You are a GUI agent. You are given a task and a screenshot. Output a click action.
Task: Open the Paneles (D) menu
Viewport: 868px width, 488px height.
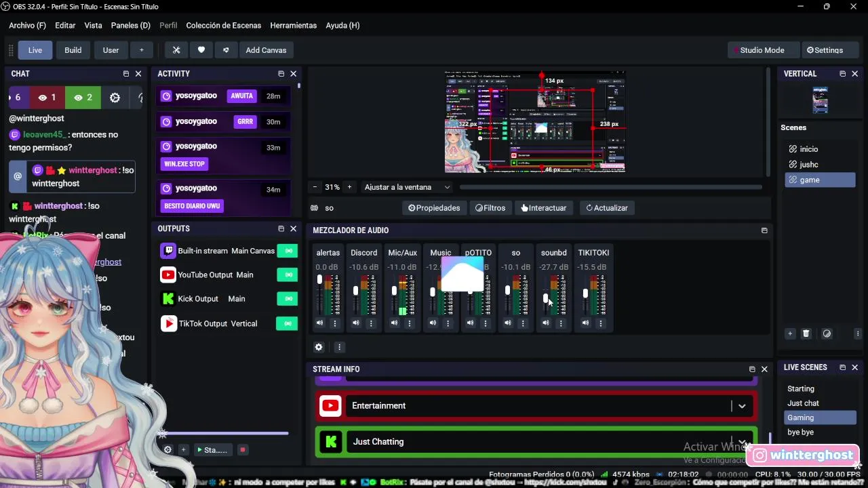pos(131,25)
